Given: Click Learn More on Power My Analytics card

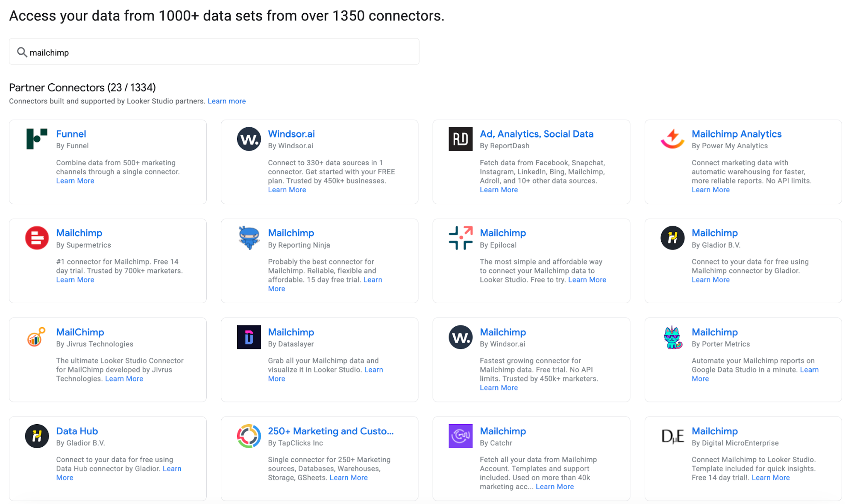Looking at the screenshot, I should [x=710, y=190].
